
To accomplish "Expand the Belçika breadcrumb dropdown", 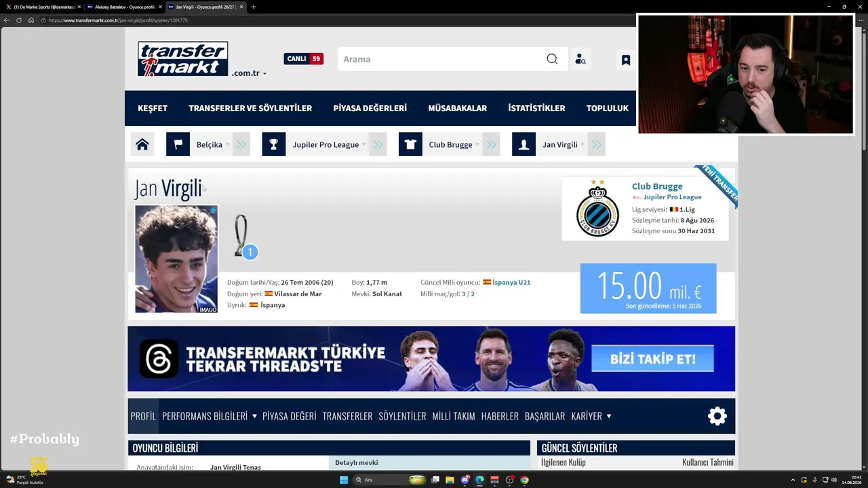I will pyautogui.click(x=227, y=144).
